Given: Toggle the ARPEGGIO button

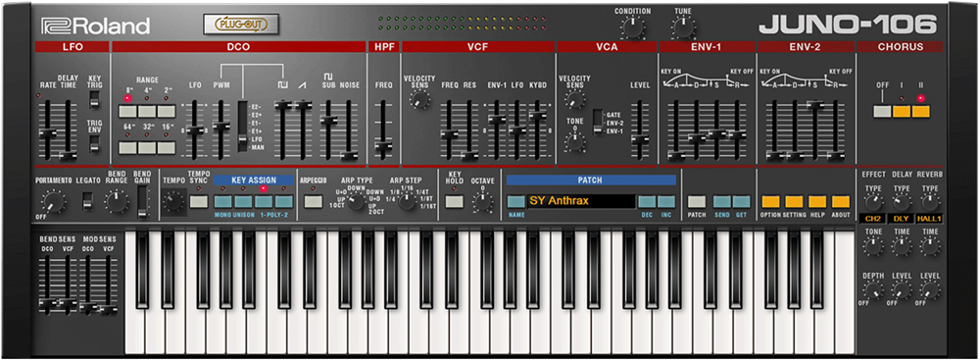Looking at the screenshot, I should pos(312,201).
